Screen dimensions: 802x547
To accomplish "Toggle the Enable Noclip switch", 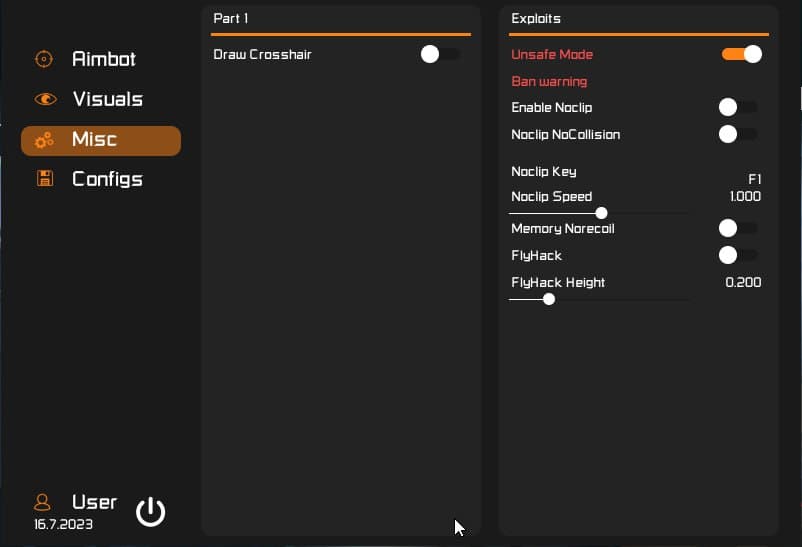I will [737, 107].
